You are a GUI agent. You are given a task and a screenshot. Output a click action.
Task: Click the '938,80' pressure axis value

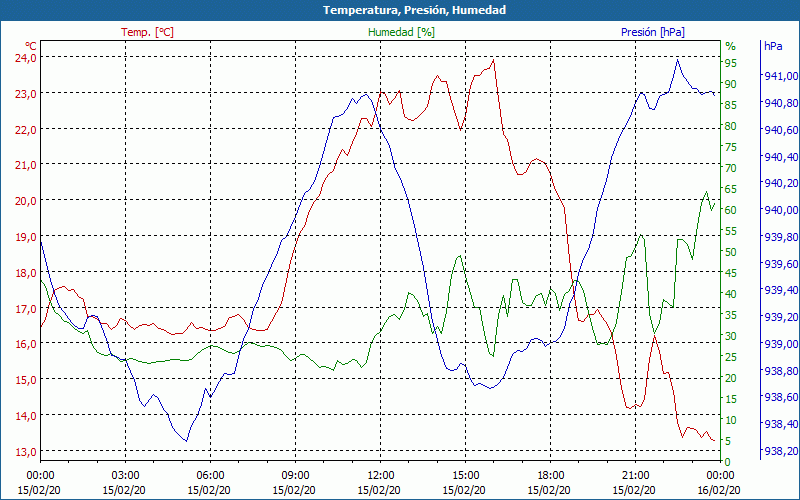pyautogui.click(x=781, y=371)
